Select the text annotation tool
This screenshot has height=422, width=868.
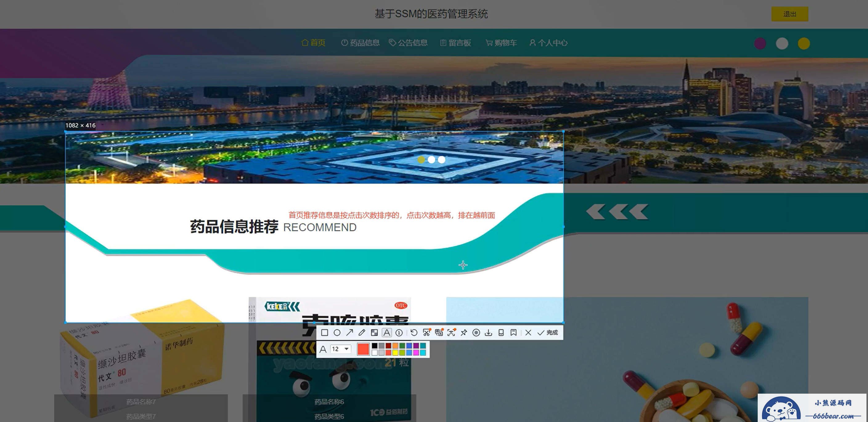(x=387, y=333)
